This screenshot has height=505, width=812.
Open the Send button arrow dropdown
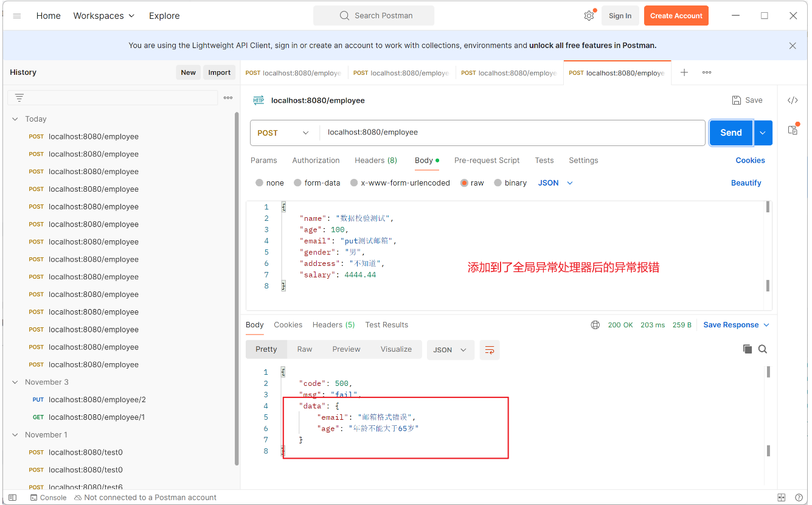point(763,133)
